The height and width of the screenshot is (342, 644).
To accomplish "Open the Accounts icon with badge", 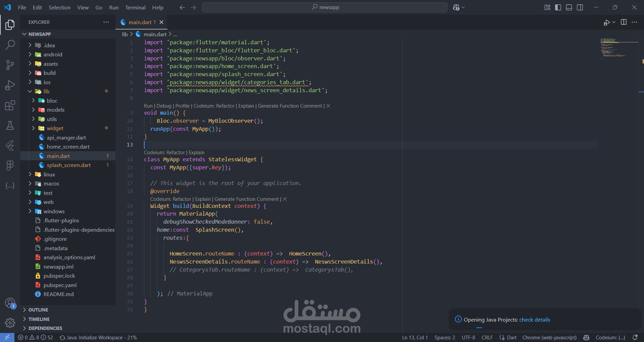I will tap(10, 303).
